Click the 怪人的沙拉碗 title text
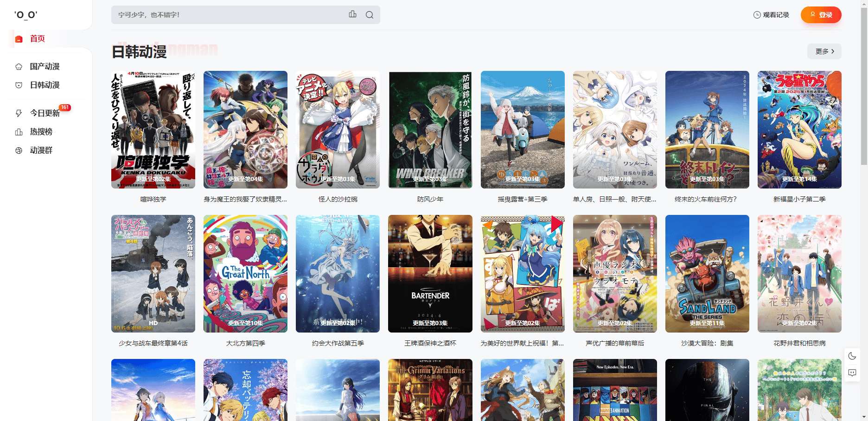868x421 pixels. pos(338,199)
